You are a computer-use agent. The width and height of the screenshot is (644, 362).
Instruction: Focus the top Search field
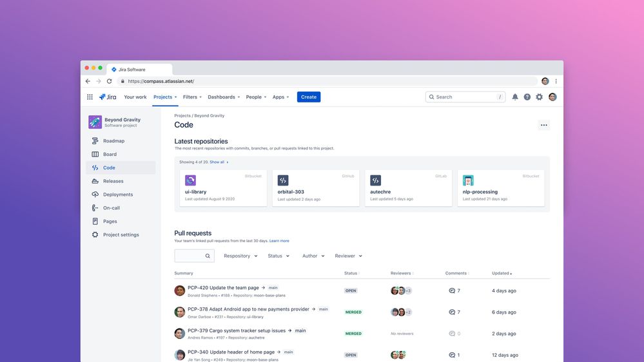click(465, 97)
